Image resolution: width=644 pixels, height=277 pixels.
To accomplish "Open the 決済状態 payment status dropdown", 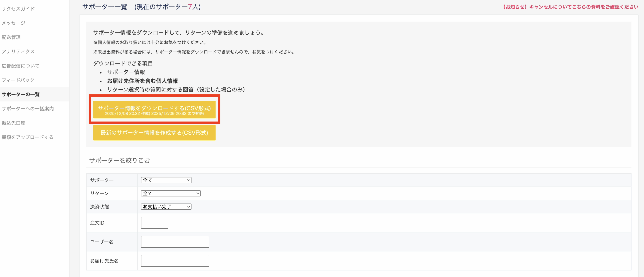I will (x=166, y=206).
